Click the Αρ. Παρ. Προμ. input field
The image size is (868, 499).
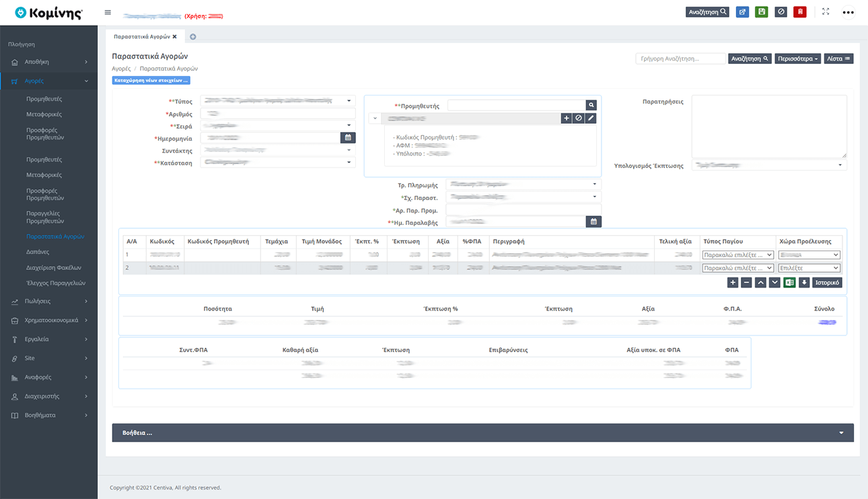523,210
